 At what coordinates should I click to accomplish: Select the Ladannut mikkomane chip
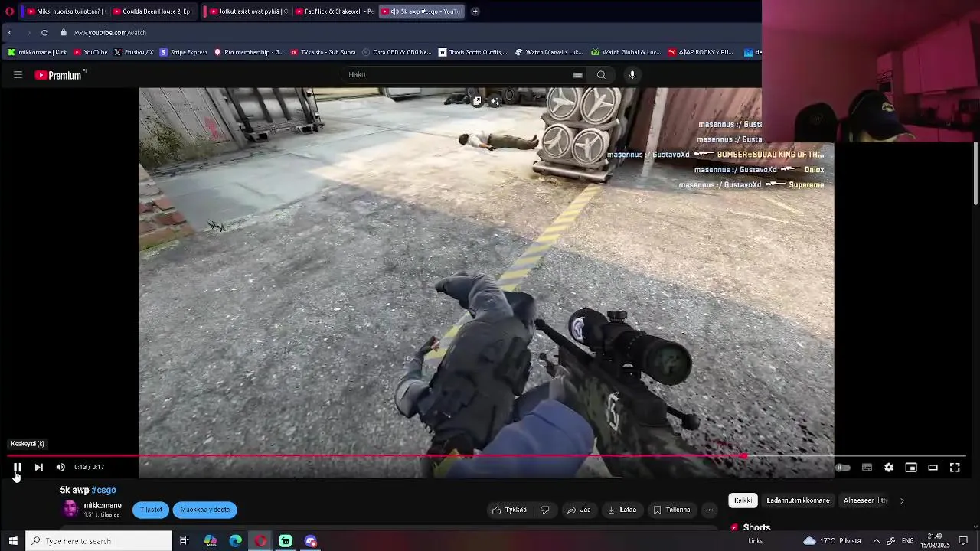[798, 500]
